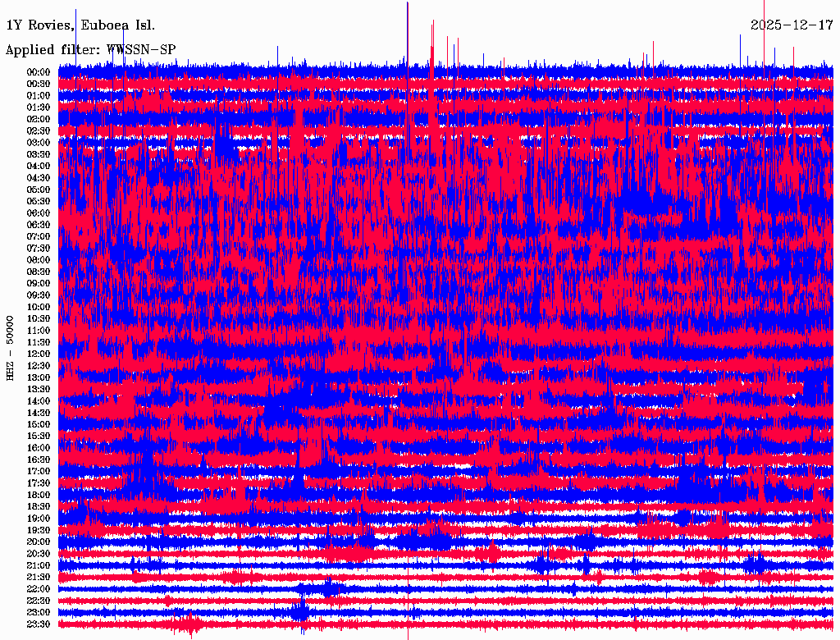Select the 19:30 time label
840x640 pixels.
pyautogui.click(x=39, y=530)
